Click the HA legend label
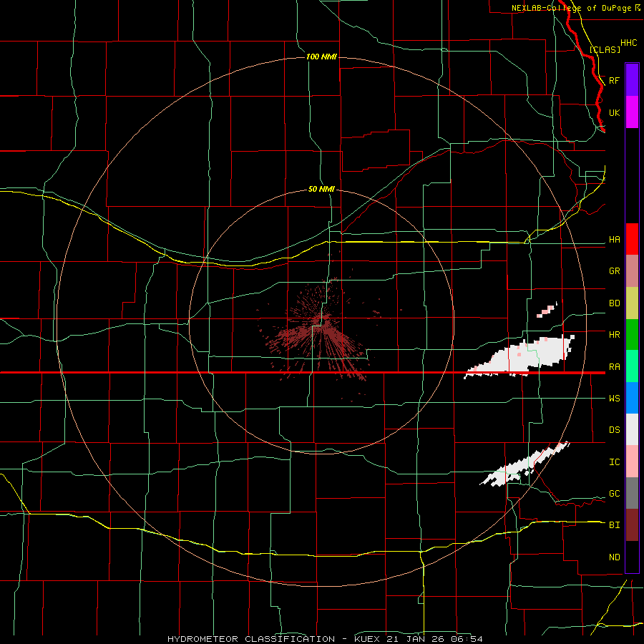The image size is (644, 644). [x=614, y=240]
